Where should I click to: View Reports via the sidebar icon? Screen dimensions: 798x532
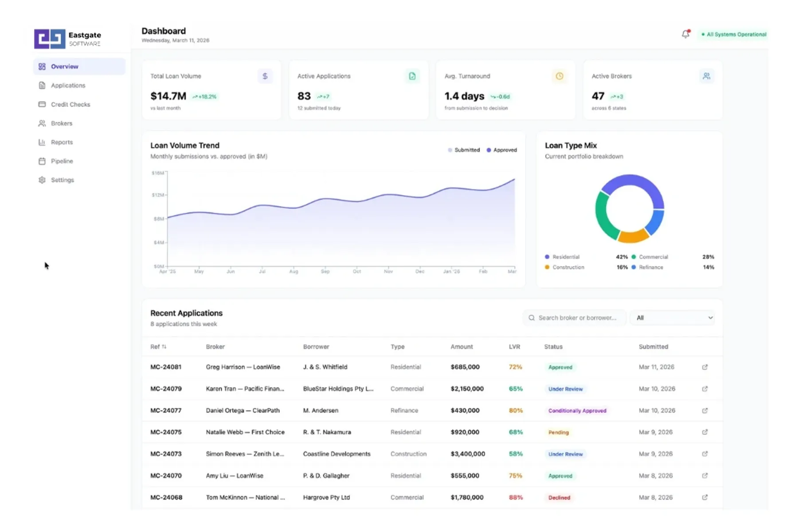[62, 142]
